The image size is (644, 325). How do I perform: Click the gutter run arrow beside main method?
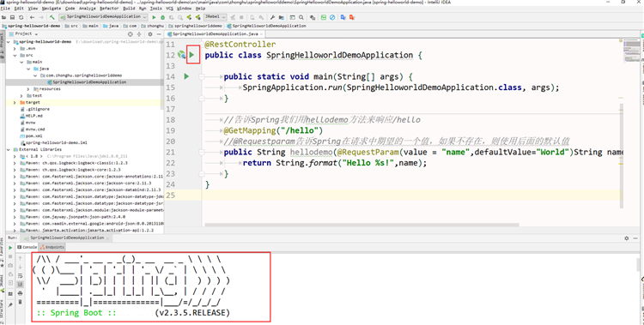(x=186, y=76)
